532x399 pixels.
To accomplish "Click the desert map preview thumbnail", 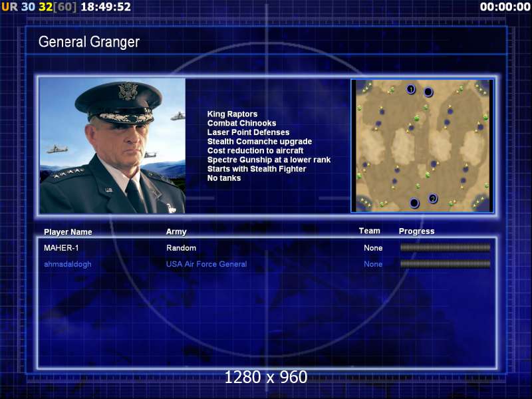I will pos(422,146).
